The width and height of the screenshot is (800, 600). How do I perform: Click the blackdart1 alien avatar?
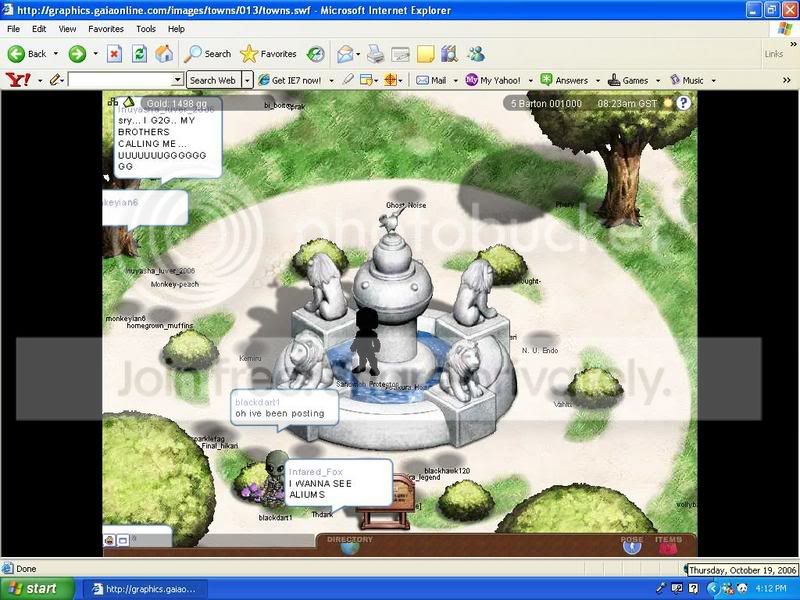click(276, 478)
